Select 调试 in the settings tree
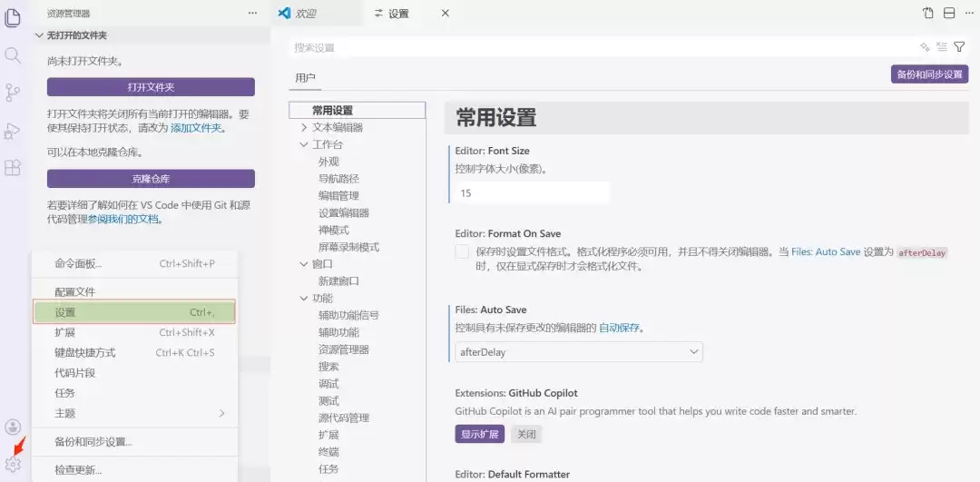Viewport: 980px width, 482px height. tap(328, 384)
